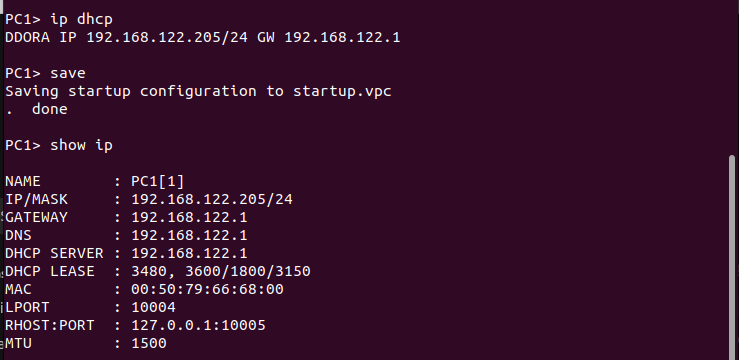Click the MAC address 00:50:79:66:68:00
Viewport: 739px width, 360px height.
click(x=207, y=289)
